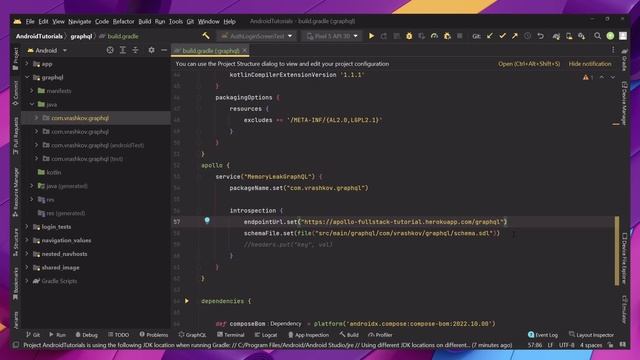Image resolution: width=640 pixels, height=360 pixels.
Task: Open SDK Manager icon in toolbar
Action: coord(582,36)
